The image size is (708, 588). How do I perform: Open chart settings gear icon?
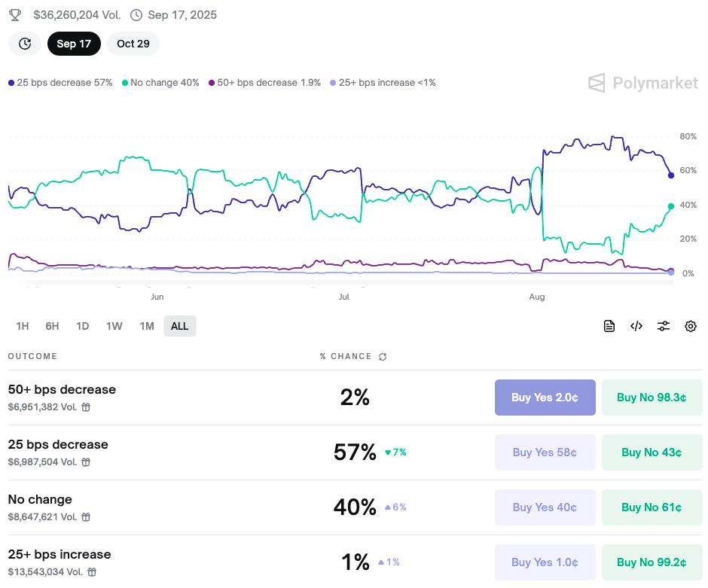click(x=691, y=326)
